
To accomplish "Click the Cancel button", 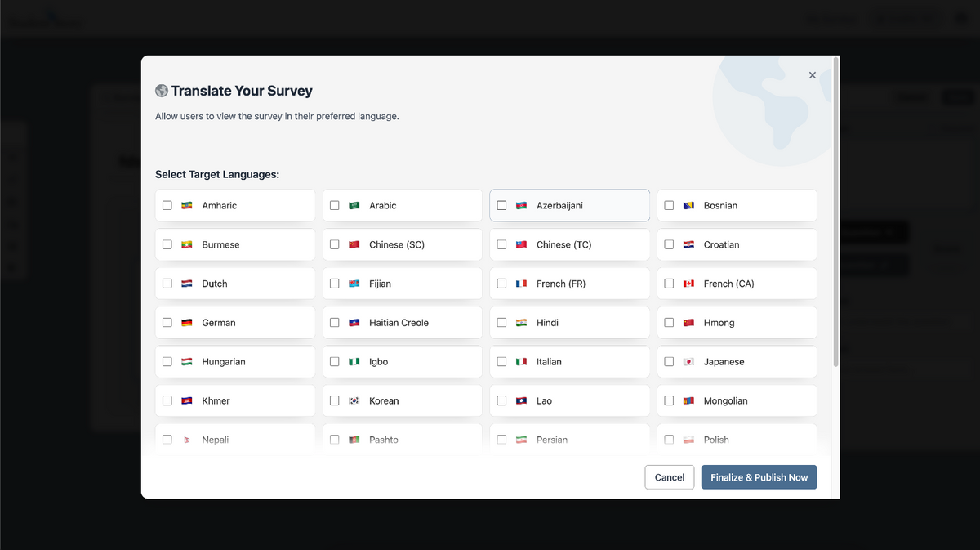I will (669, 477).
